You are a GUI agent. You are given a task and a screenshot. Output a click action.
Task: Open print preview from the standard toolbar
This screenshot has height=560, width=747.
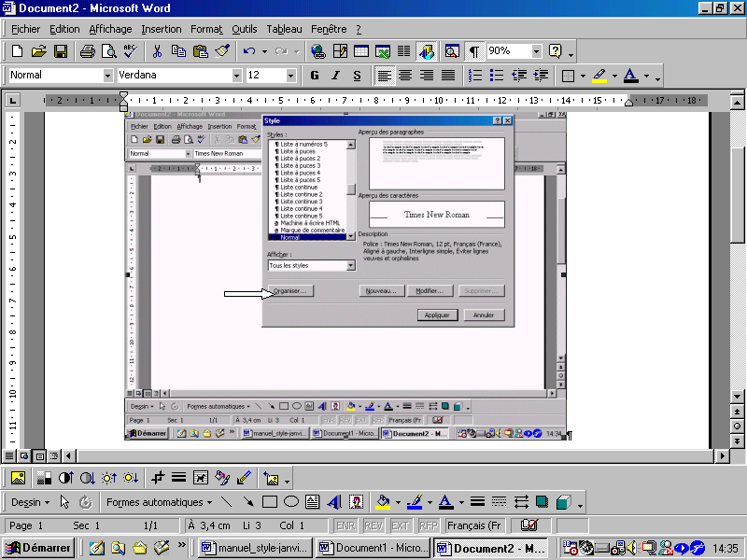(x=109, y=51)
